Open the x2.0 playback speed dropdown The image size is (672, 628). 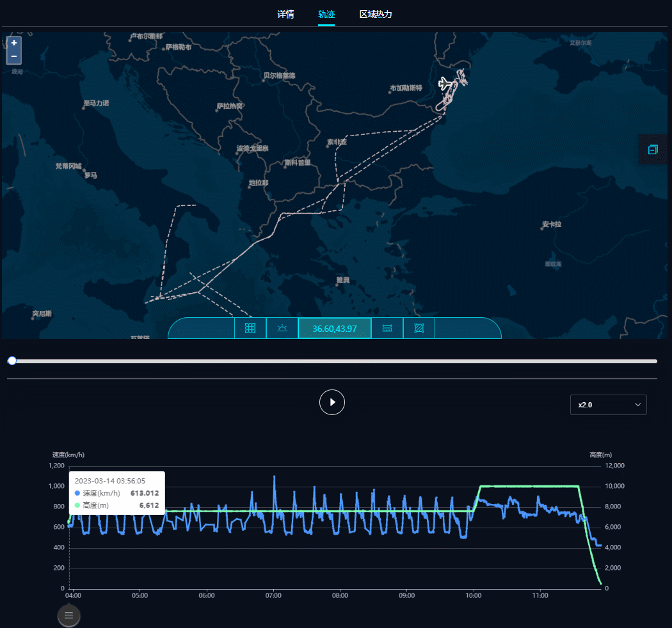coord(608,405)
